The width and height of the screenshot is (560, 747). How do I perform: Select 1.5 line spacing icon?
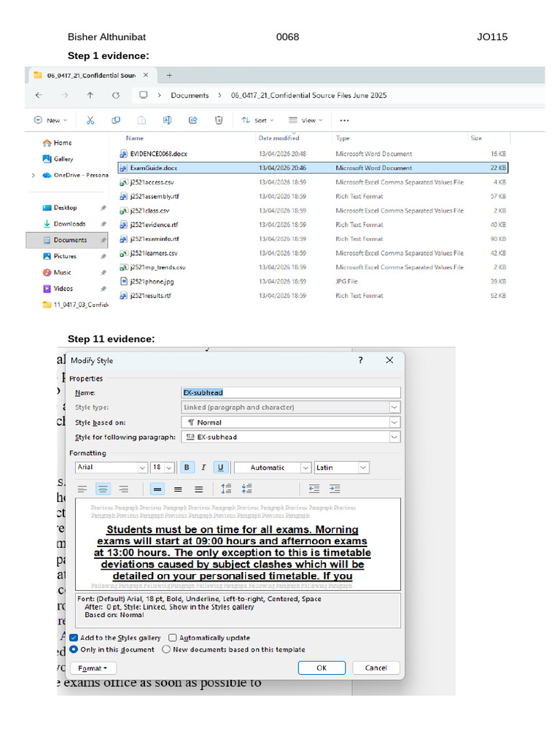[178, 489]
